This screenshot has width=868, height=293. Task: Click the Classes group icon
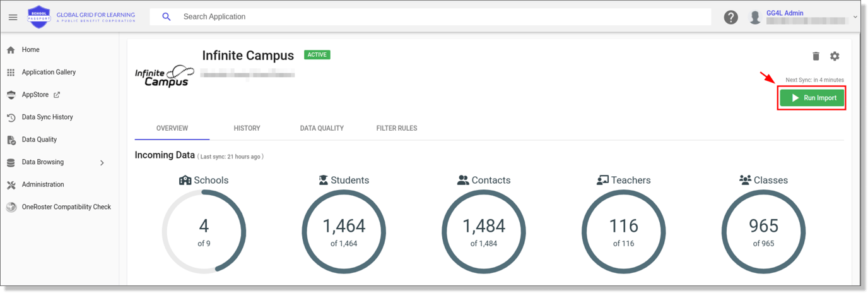[x=745, y=181]
